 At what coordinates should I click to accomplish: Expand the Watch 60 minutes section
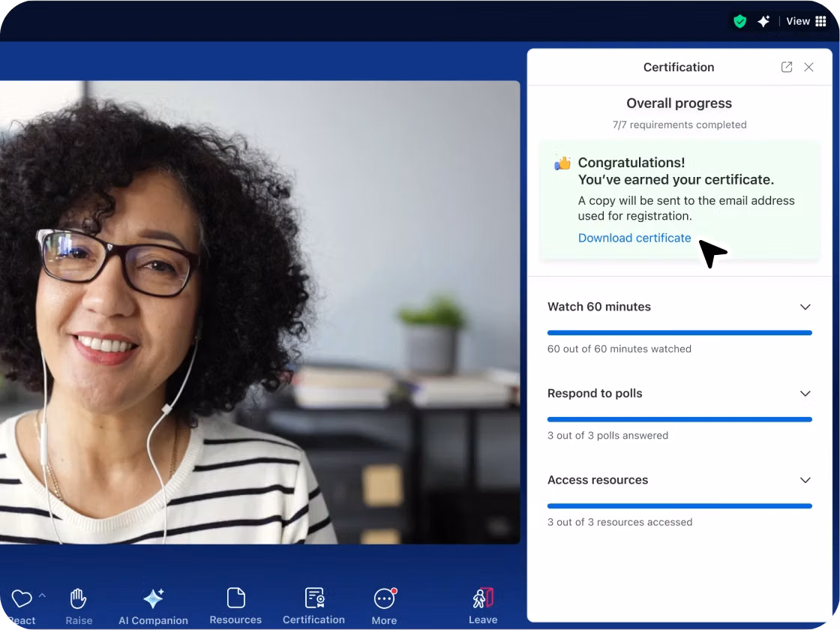(x=805, y=307)
